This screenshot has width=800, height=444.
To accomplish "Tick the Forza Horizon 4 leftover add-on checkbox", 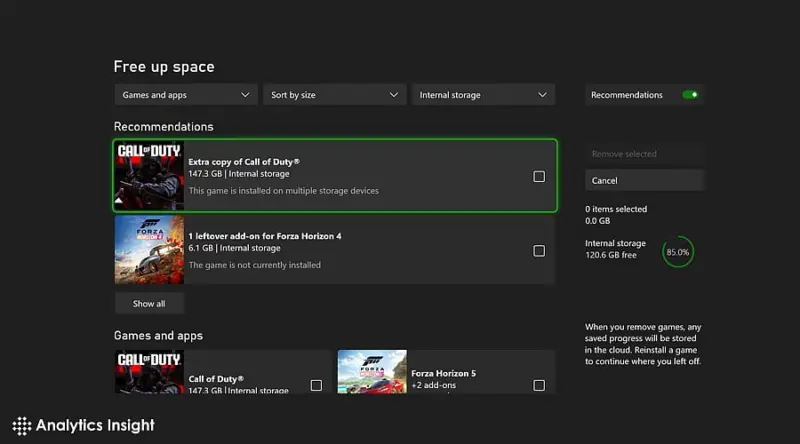I will tap(539, 251).
